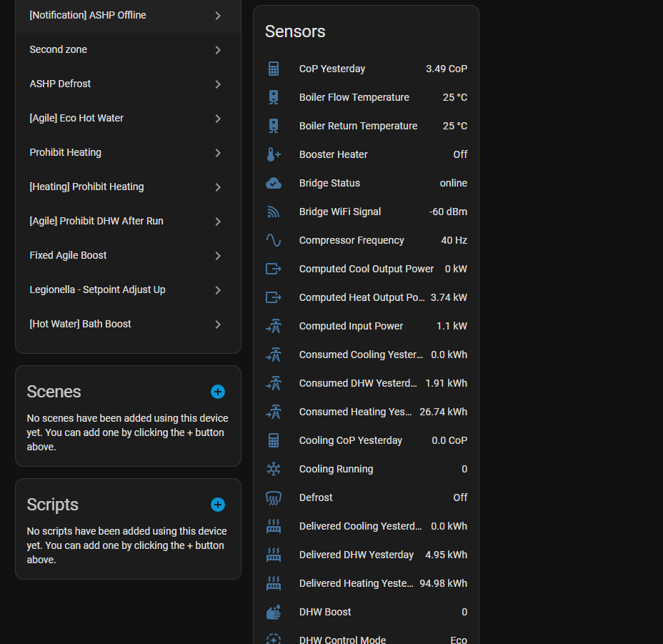
Task: Click the Computed Heat Output Power 3.74 kW value
Action: (449, 297)
